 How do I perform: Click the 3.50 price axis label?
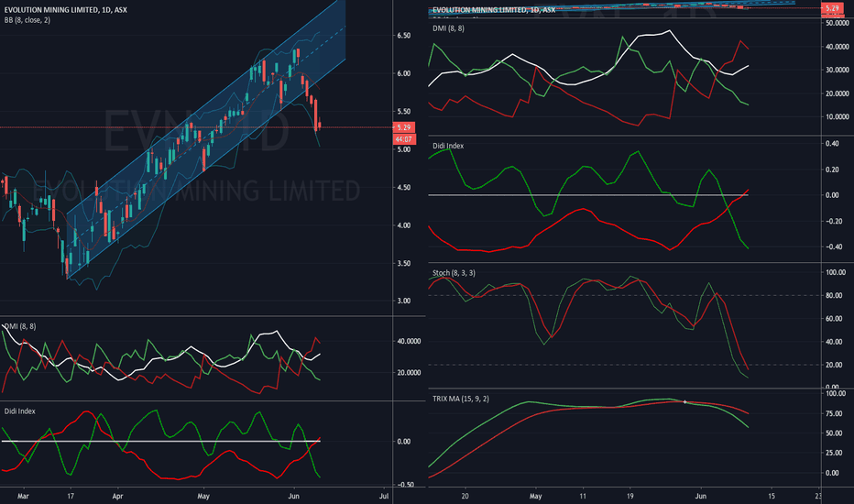click(x=403, y=264)
